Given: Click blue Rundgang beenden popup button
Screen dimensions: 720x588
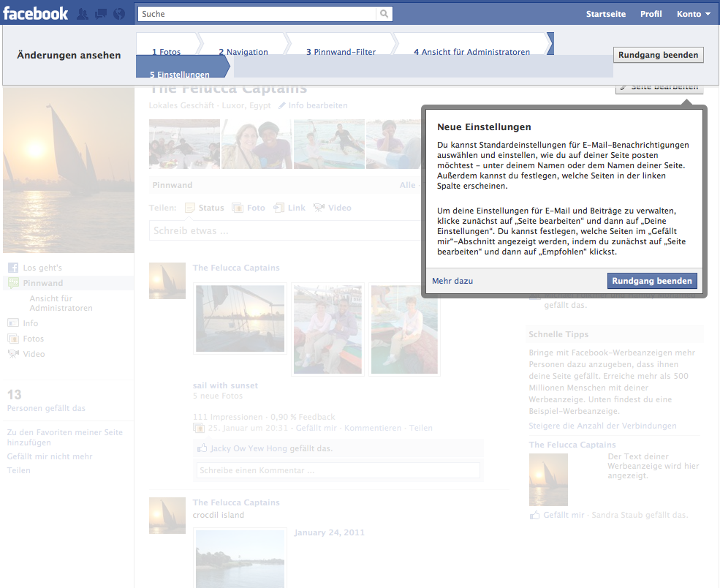Looking at the screenshot, I should [652, 281].
